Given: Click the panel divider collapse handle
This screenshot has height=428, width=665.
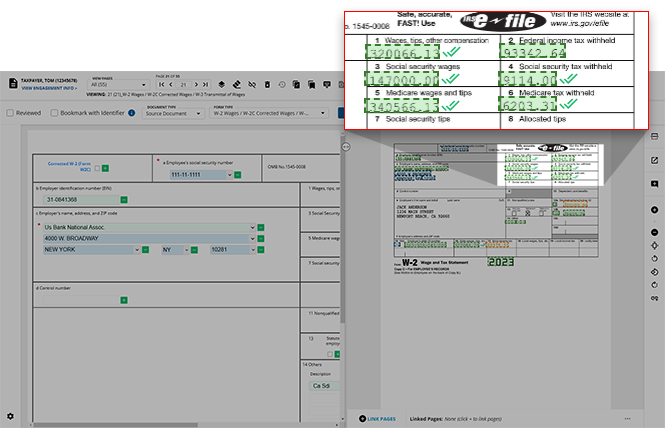Looking at the screenshot, I should (344, 147).
